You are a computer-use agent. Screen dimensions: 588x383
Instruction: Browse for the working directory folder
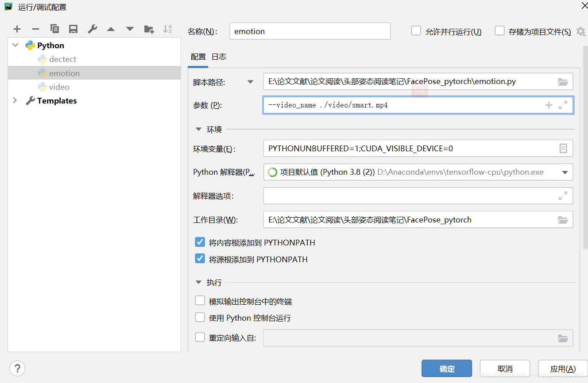[x=563, y=220]
